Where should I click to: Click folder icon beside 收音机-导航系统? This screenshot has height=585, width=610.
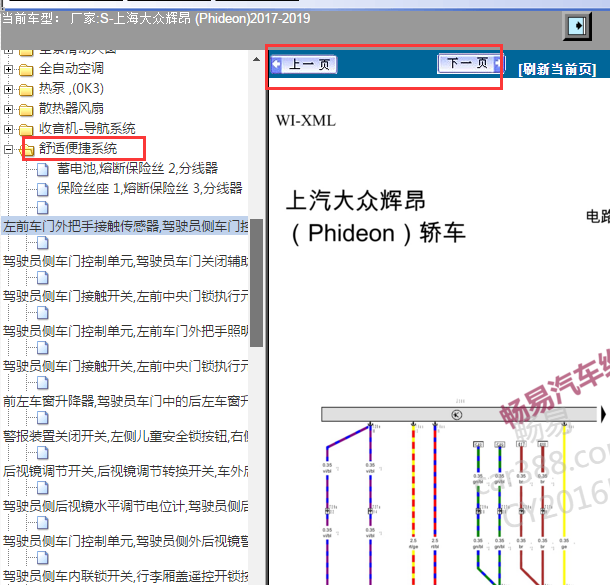(x=26, y=130)
